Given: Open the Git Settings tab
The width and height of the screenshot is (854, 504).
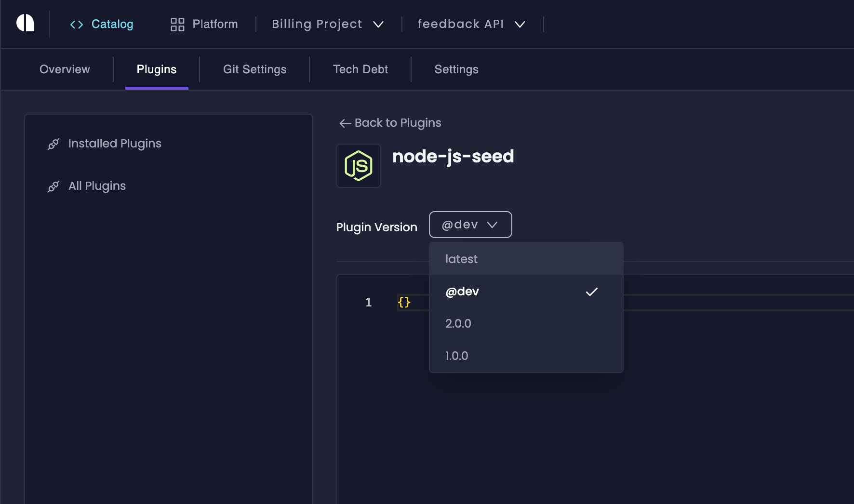Looking at the screenshot, I should 254,69.
